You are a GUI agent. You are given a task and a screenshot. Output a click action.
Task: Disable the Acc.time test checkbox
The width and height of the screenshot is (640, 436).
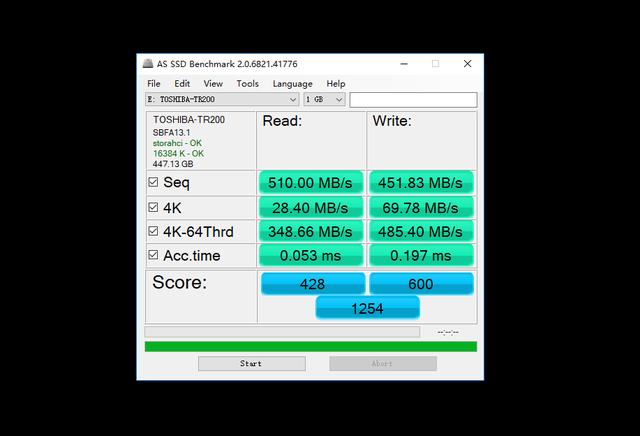[153, 255]
